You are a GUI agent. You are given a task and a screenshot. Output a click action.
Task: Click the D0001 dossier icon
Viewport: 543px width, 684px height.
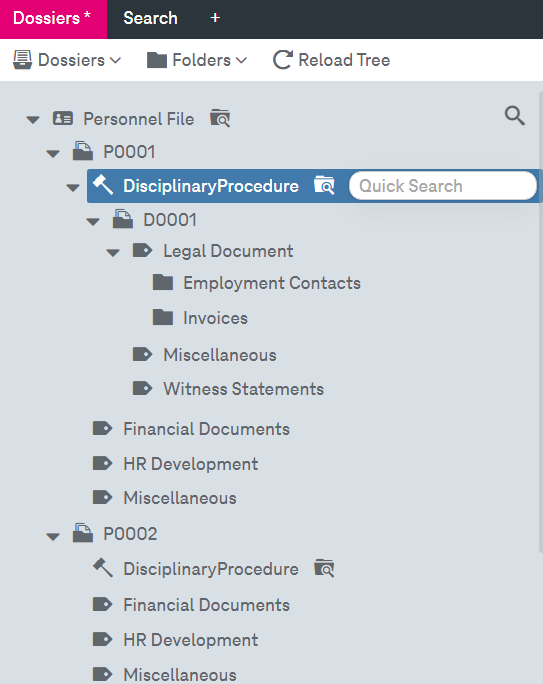point(123,219)
